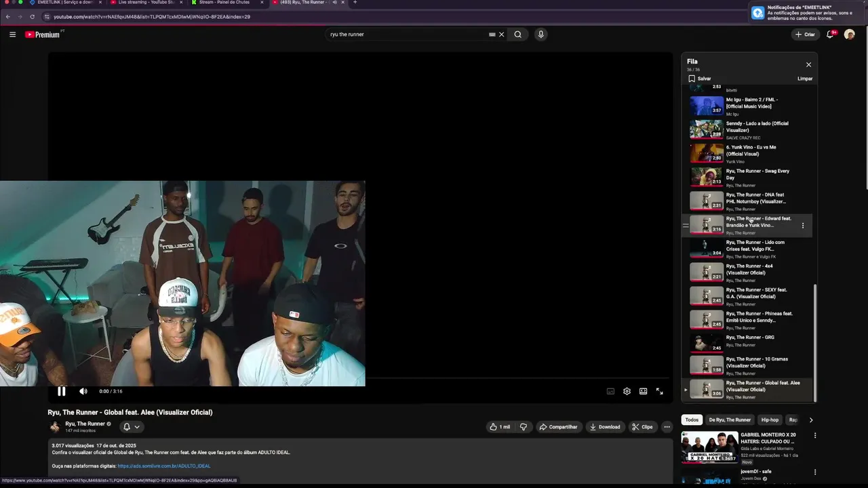The image size is (868, 488).
Task: Focus the YouTube search input field
Action: point(407,35)
